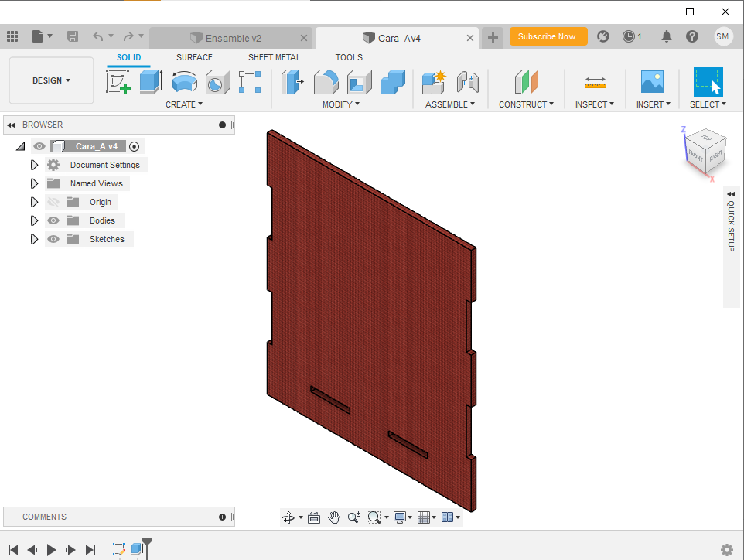Select the Joint tool
The height and width of the screenshot is (560, 744).
point(467,82)
